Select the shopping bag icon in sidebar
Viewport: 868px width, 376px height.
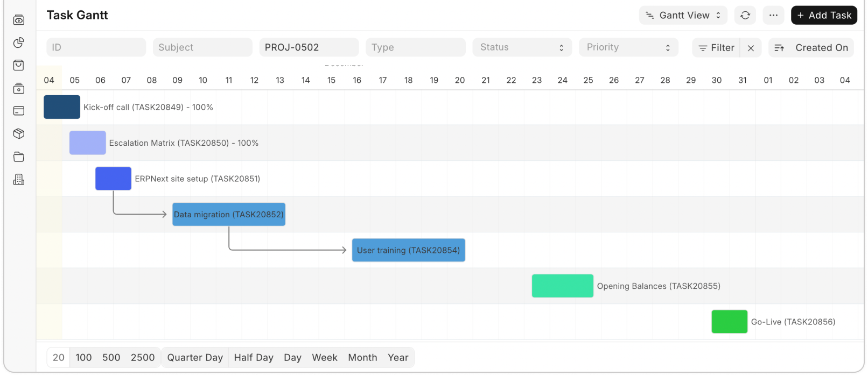tap(18, 65)
